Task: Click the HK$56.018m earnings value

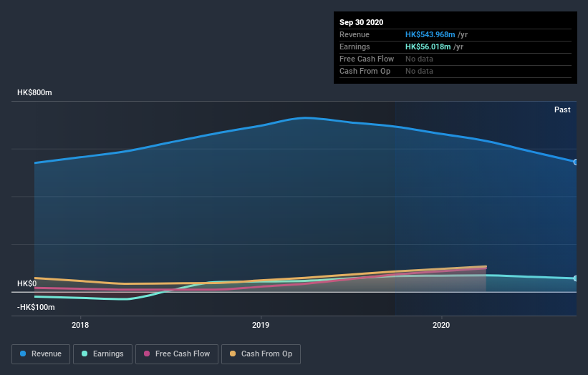Action: [428, 47]
